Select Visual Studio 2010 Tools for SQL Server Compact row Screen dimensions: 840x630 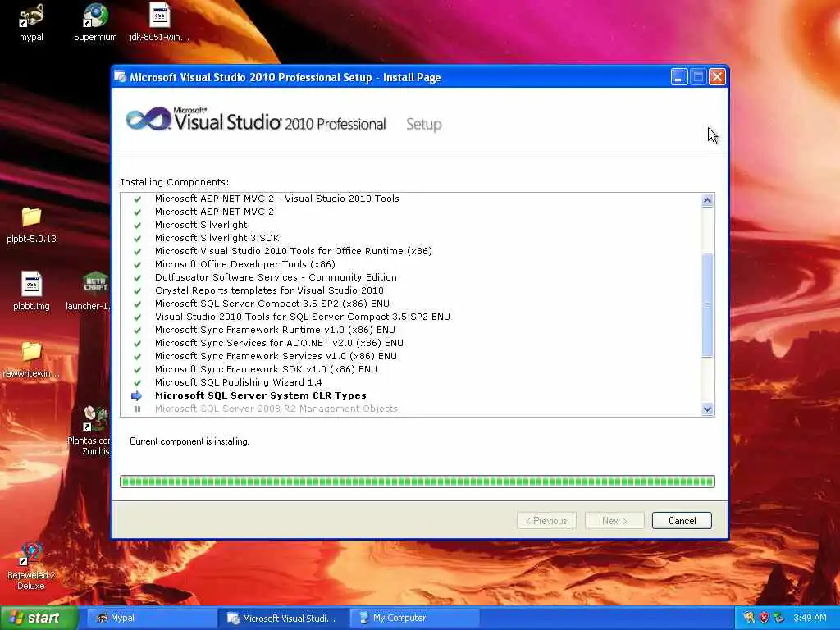[x=302, y=317]
